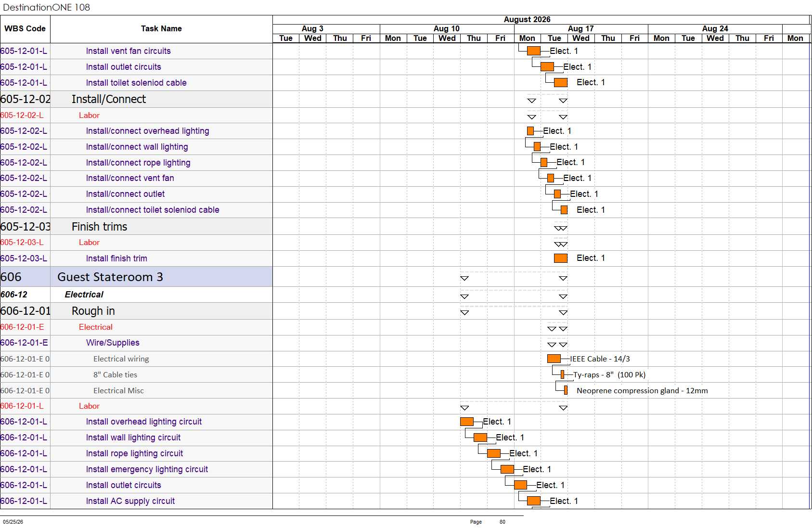Select Install/connect rope lighting task name
This screenshot has width=812, height=528.
pos(138,163)
